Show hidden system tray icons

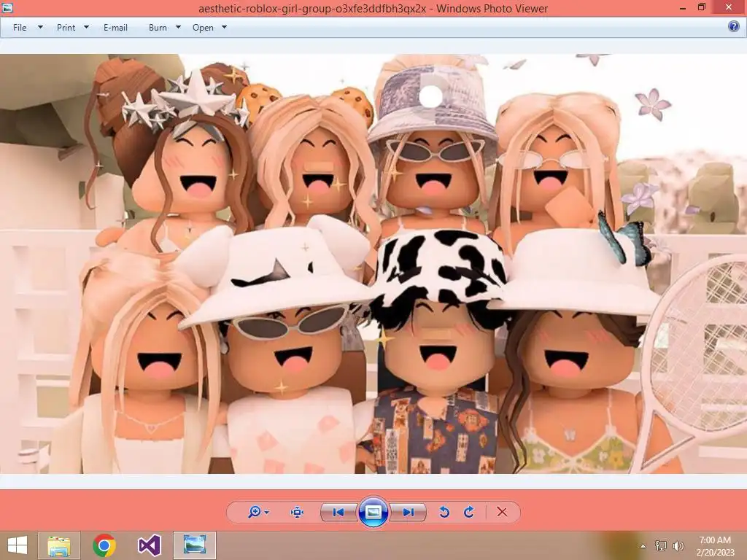[x=643, y=546]
